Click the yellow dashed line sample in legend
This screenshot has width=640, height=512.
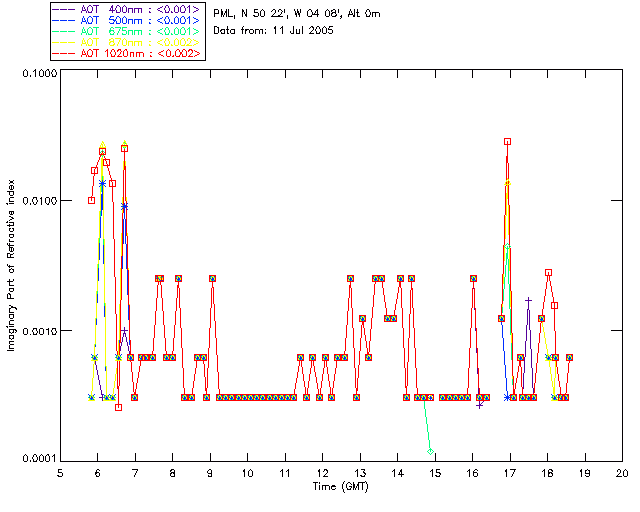64,42
